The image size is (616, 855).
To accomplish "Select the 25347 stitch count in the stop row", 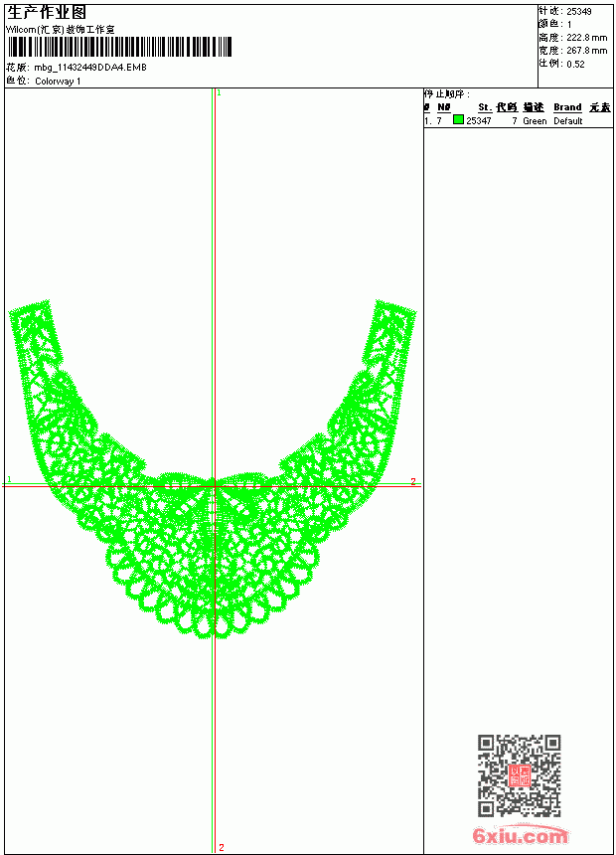I will 479,121.
